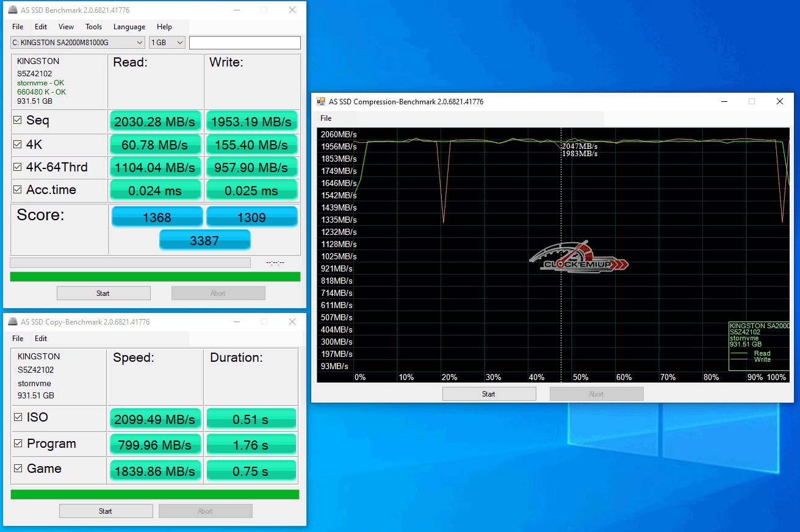800x532 pixels.
Task: Click the Copy-Benchmark window title icon
Action: [x=13, y=322]
